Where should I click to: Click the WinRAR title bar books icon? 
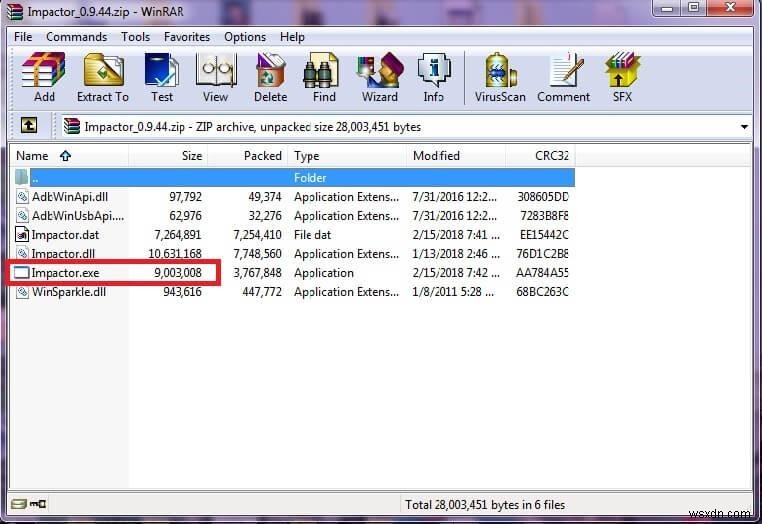pyautogui.click(x=15, y=11)
